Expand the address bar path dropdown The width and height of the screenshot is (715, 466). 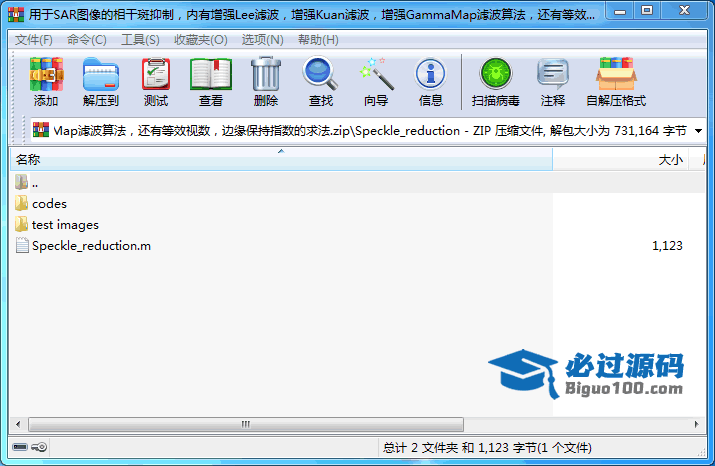[x=698, y=131]
